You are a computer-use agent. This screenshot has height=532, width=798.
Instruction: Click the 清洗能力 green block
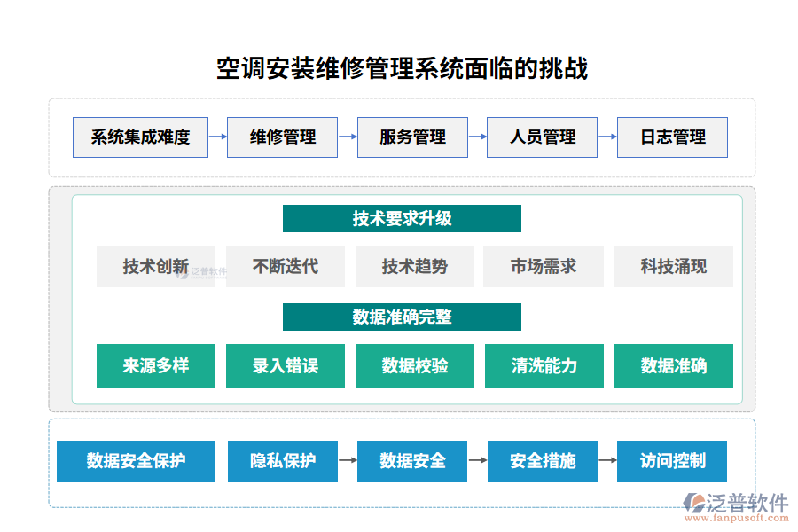(544, 365)
